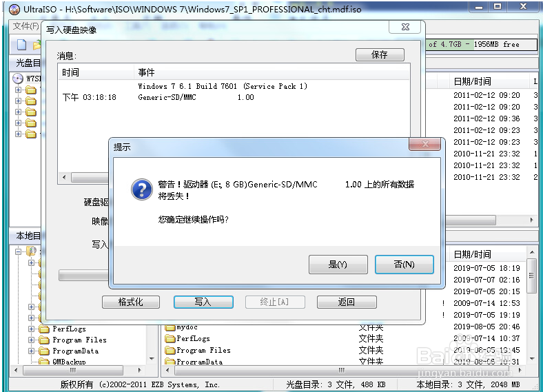Viewport: 543px width, 392px height.
Task: Click the date 2009-07-14 12:53 entry
Action: click(486, 303)
